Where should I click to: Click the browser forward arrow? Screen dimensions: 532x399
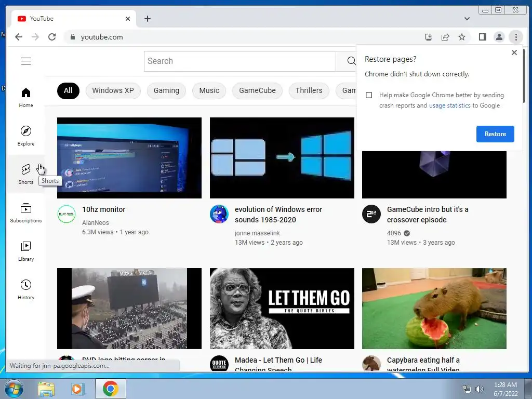35,37
